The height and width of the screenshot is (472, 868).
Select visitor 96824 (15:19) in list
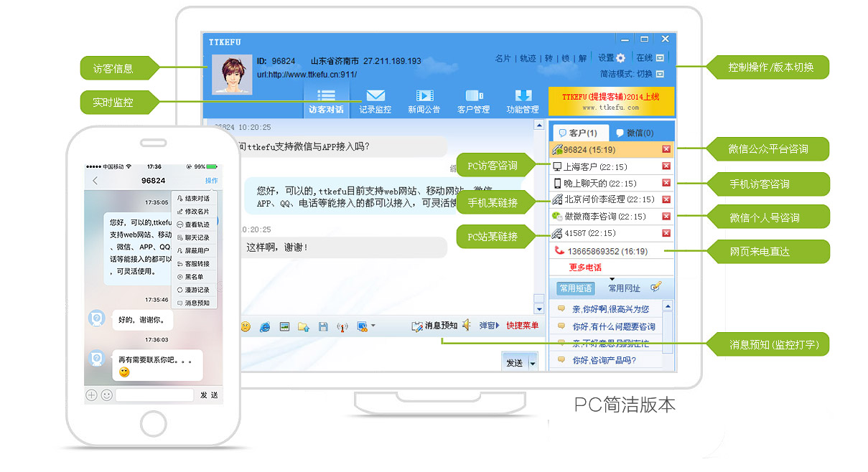[x=612, y=149]
